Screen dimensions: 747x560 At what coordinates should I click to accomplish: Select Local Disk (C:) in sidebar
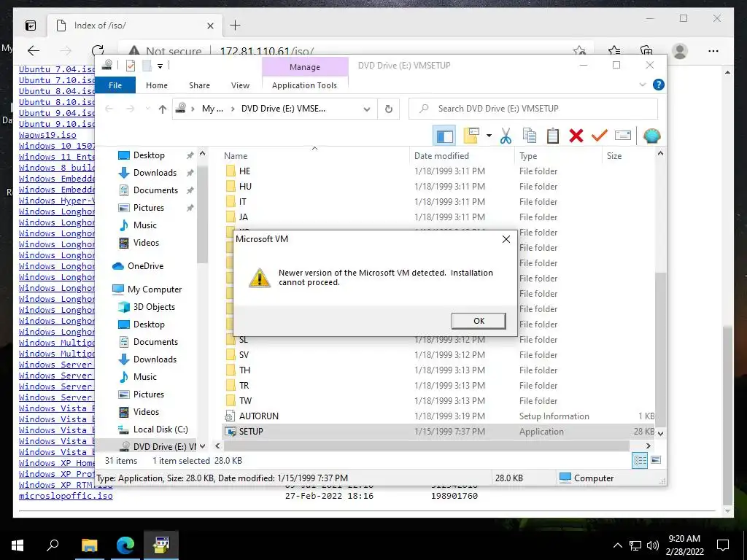click(x=160, y=429)
